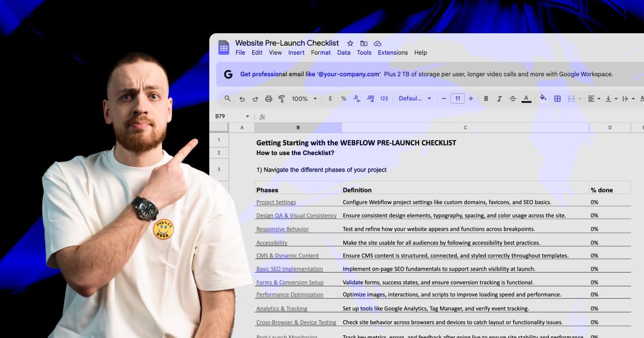Check the cloud save status icon
644x338 pixels.
click(x=378, y=43)
